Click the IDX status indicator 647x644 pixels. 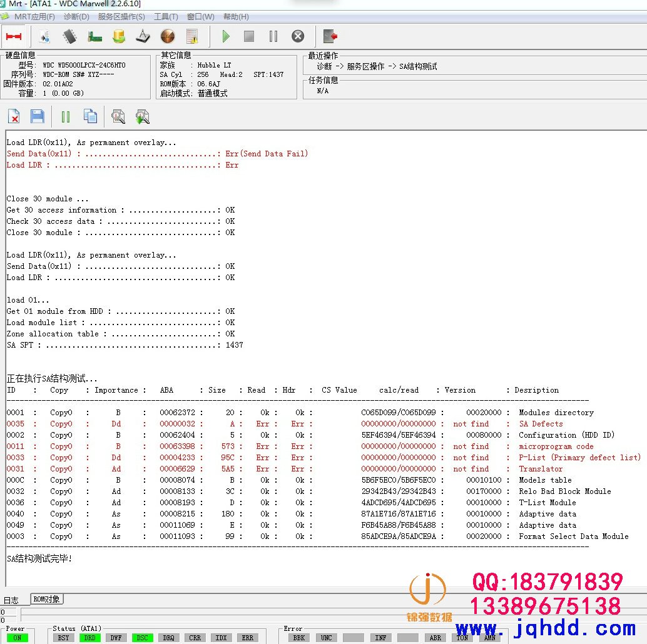[221, 638]
